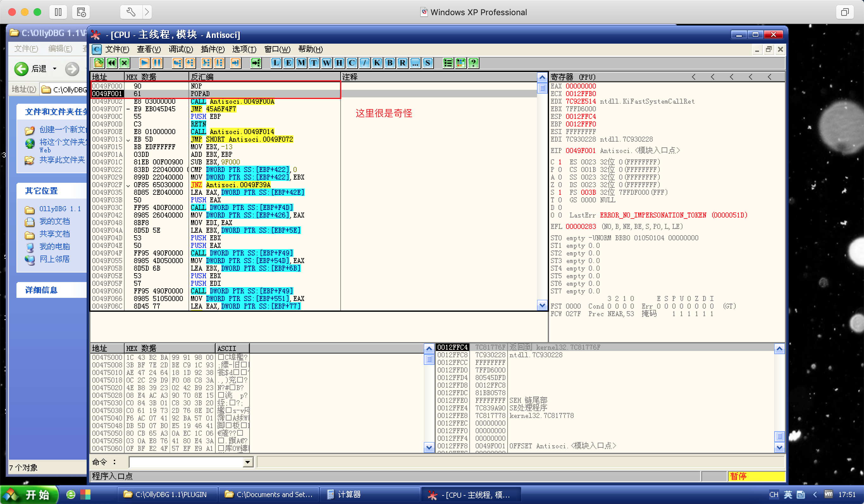Open Log window using L icon
The width and height of the screenshot is (864, 504).
(276, 63)
